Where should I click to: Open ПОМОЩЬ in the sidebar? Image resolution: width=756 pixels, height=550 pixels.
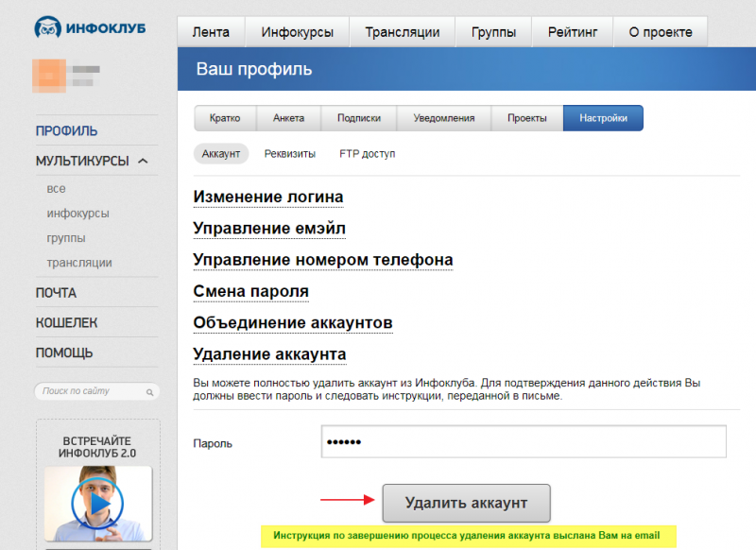click(x=64, y=352)
